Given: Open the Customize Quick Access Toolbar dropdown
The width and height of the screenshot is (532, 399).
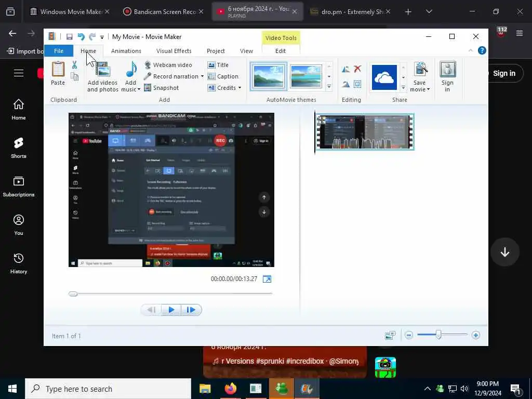Looking at the screenshot, I should click(102, 37).
